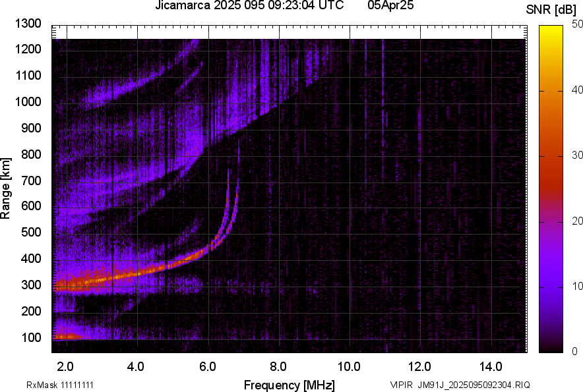Click the range tick label '1000'
Viewport: 583px width, 392px height.
[x=28, y=101]
